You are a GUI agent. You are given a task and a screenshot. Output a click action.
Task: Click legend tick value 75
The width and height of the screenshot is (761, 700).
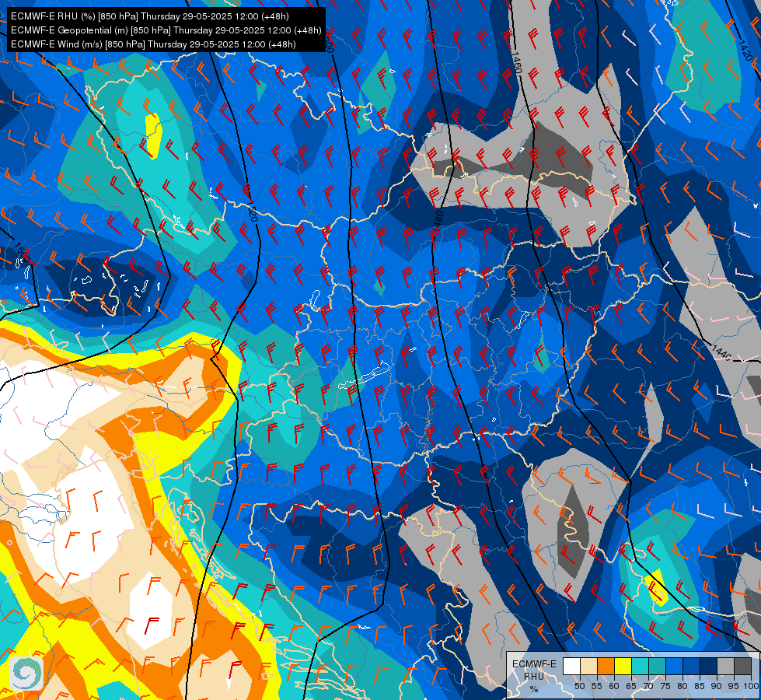coord(665,686)
